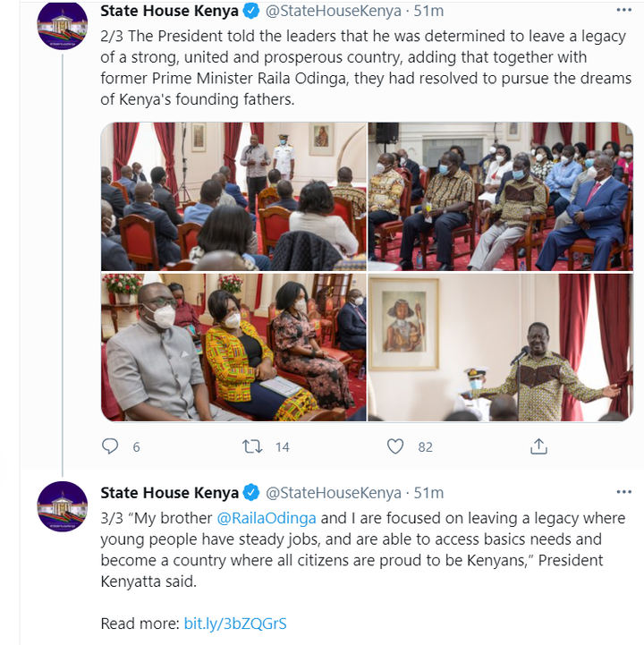Open State House Kenya avatar on first tweet

point(62,26)
